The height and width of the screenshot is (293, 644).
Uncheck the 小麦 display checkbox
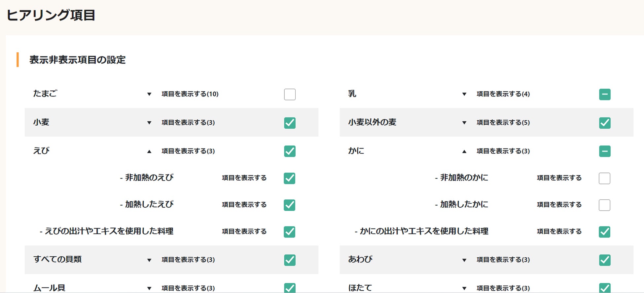[x=290, y=123]
